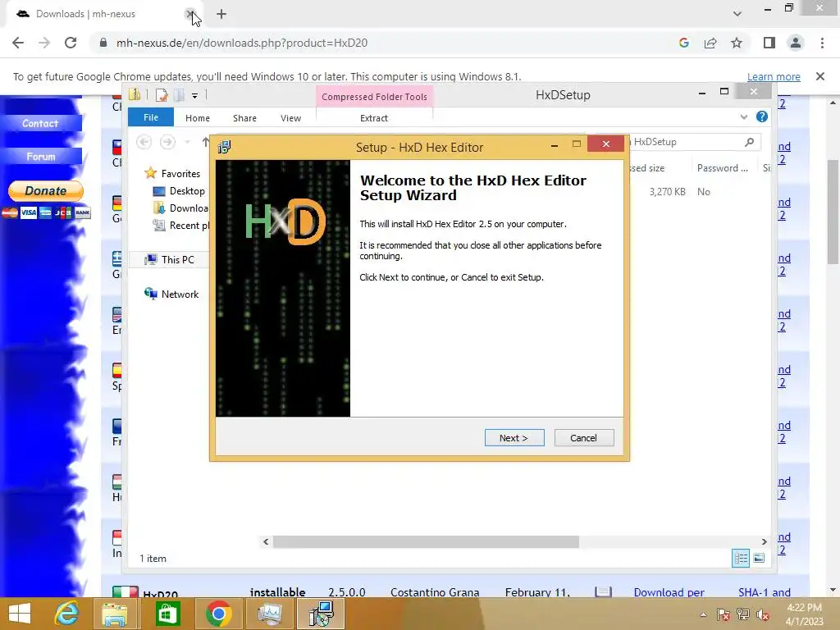
Task: Reload the mh-nexus page
Action: (x=71, y=43)
